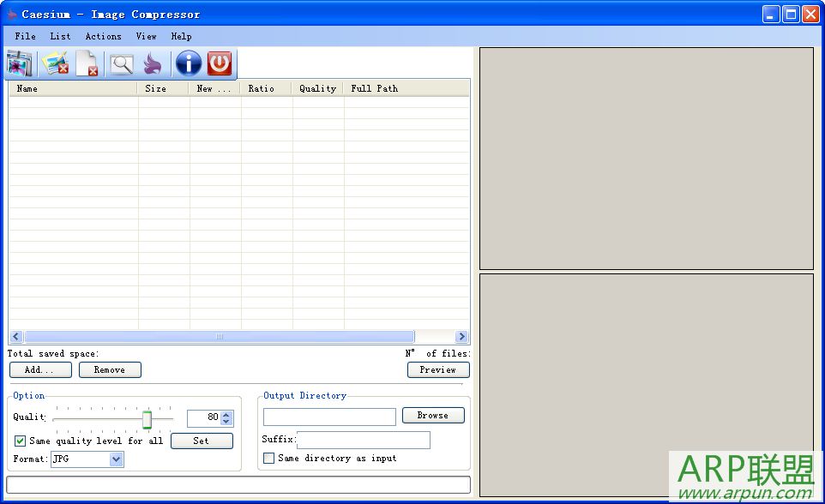
Task: Click the Quality slider handle
Action: pyautogui.click(x=147, y=419)
